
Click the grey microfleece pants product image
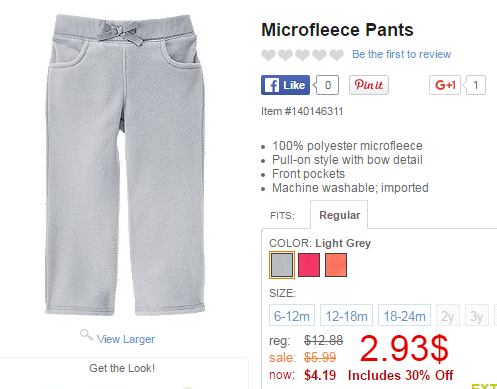(x=125, y=165)
